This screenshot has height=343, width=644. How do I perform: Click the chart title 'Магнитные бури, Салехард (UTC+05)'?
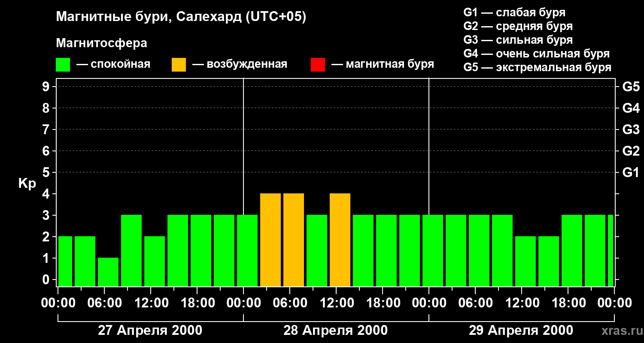(x=181, y=17)
